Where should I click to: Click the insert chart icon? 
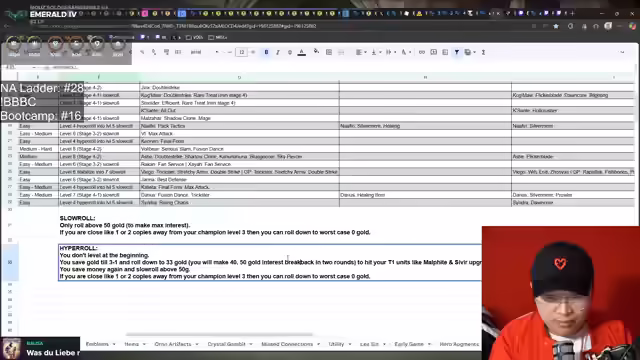pos(445,52)
